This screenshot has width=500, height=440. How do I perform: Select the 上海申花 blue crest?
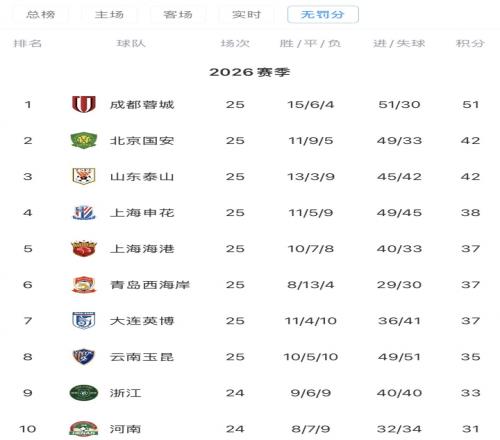pos(84,212)
